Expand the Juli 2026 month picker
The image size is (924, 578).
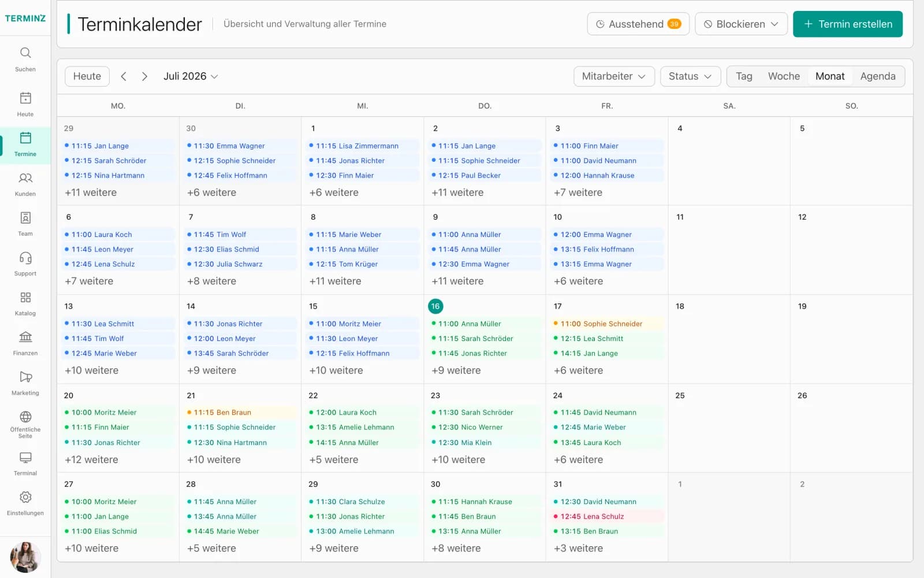coord(191,76)
